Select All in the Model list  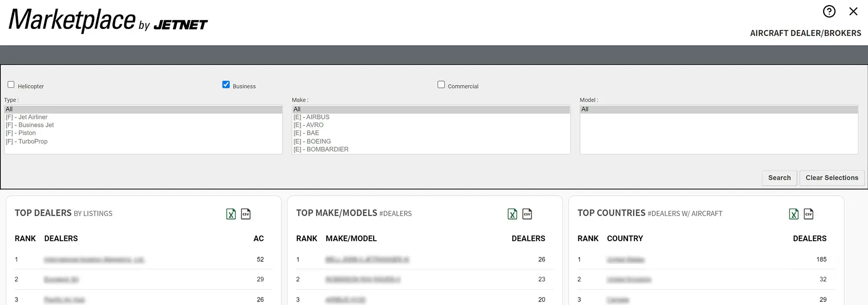[585, 109]
